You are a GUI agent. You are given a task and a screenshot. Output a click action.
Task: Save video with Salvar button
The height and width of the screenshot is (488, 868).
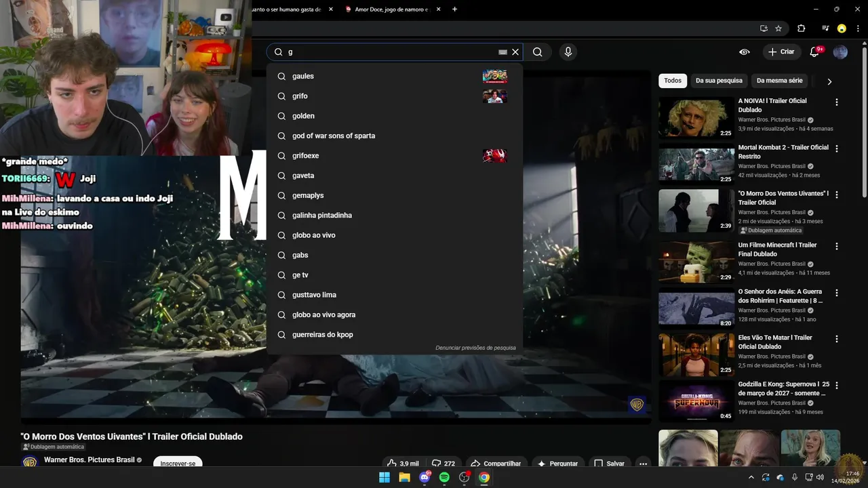tap(609, 464)
